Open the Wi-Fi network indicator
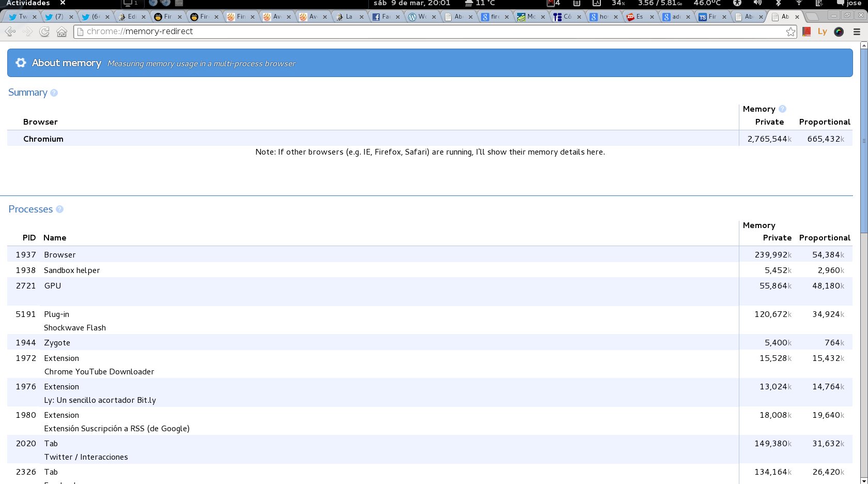The height and width of the screenshot is (484, 868). [799, 3]
